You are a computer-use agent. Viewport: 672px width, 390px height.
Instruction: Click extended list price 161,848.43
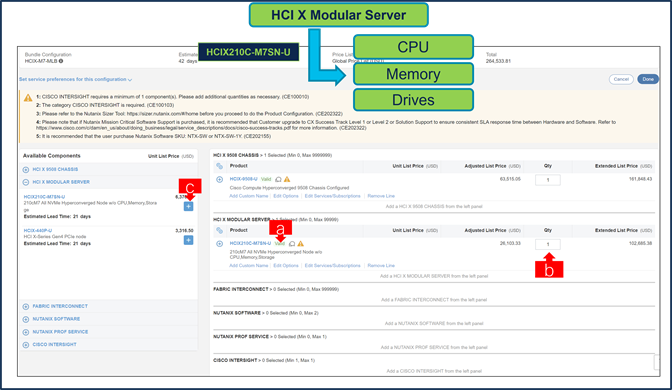(x=640, y=179)
